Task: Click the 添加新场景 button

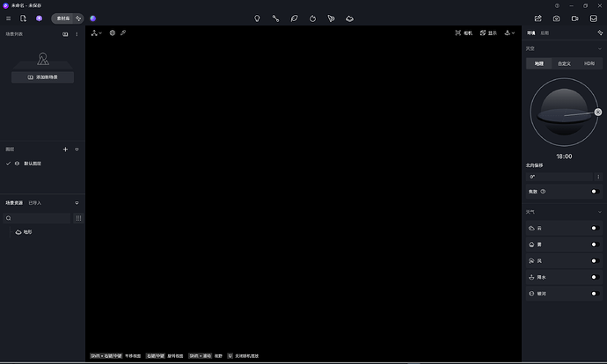Action: click(x=42, y=77)
